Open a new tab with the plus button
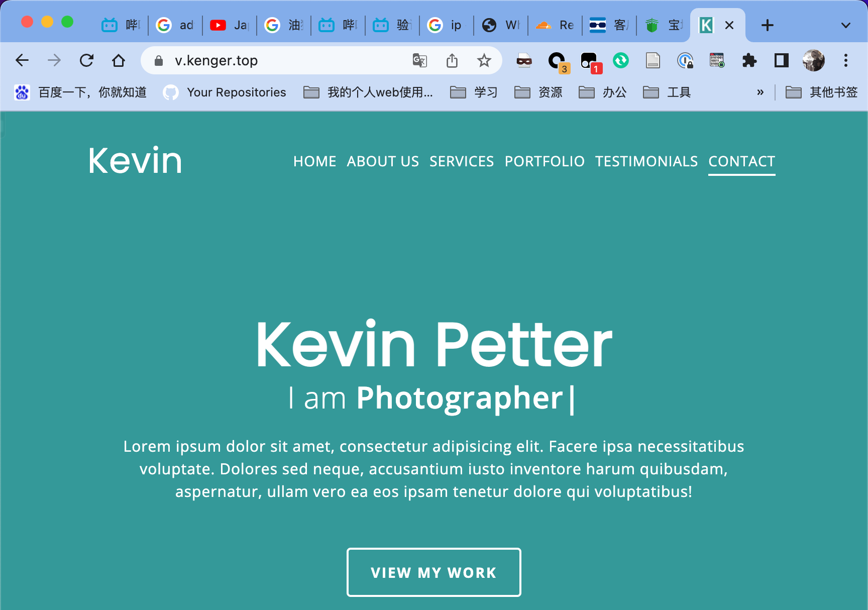Image resolution: width=868 pixels, height=610 pixels. click(767, 25)
